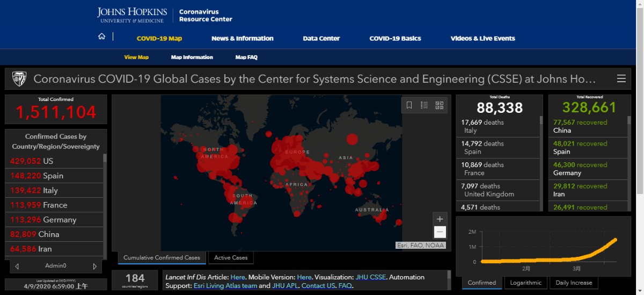Screen dimensions: 644x295
Task: Go to the home icon in navigation
Action: [x=101, y=37]
